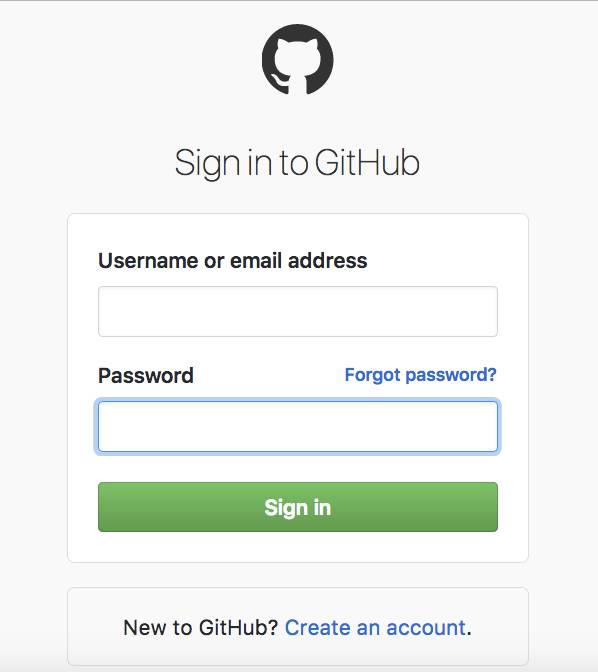598x672 pixels.
Task: Click the blue-outlined focused password field
Action: click(297, 426)
